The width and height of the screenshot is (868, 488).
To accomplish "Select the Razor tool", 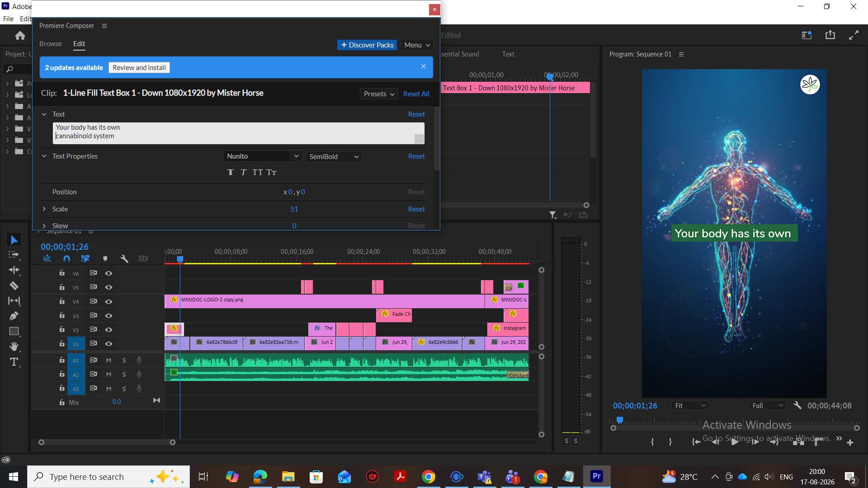I will pos(14,286).
